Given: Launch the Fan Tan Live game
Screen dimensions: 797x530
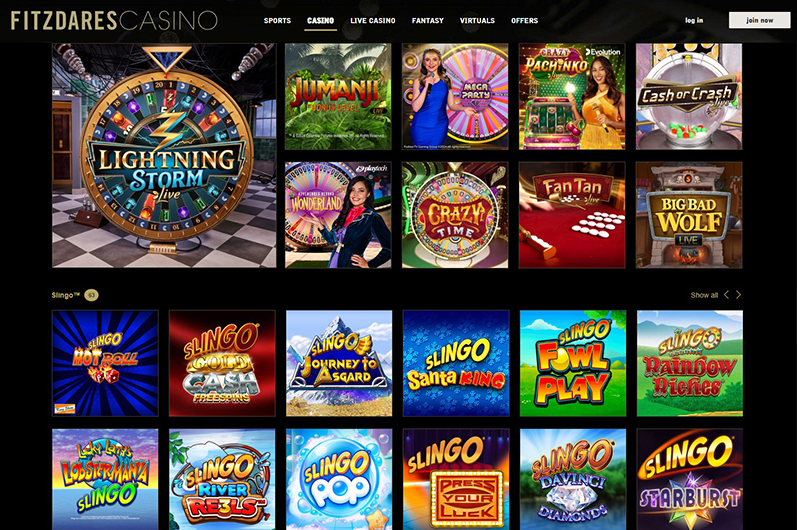Looking at the screenshot, I should coord(572,215).
